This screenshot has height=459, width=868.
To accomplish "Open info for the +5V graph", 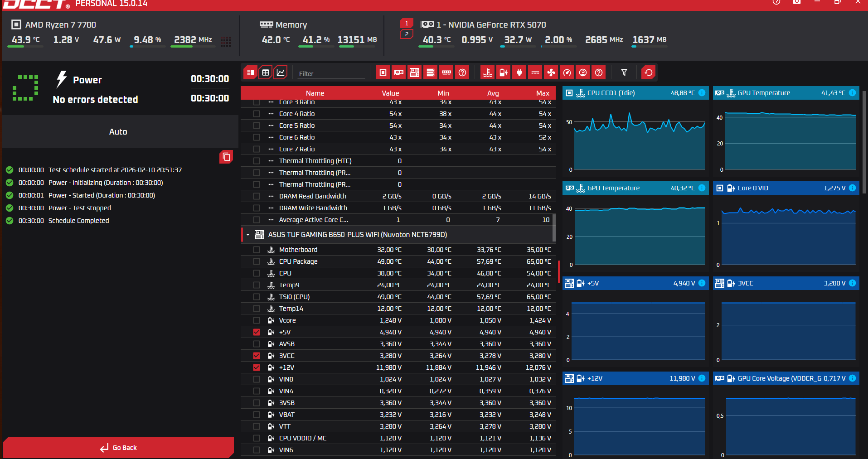I will coord(702,283).
